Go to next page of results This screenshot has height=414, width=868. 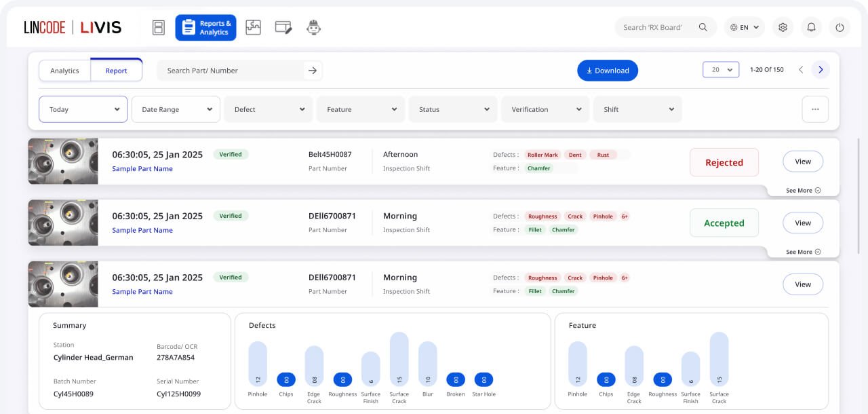[x=821, y=70]
